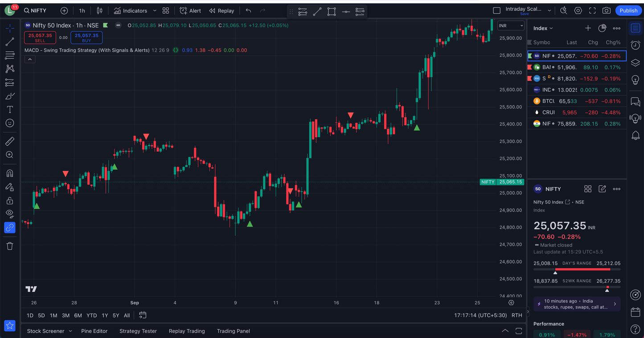Viewport: 644px width, 338px height.
Task: Click the blue BUY price button
Action: pos(86,37)
